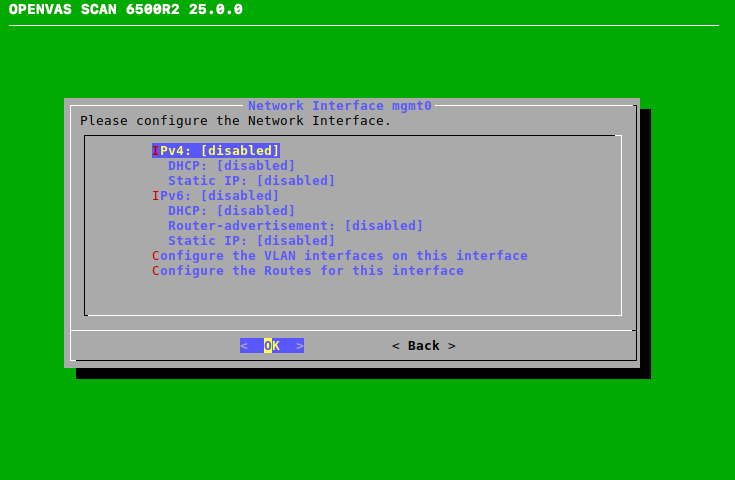Click the left angle bracket of OK
Image resolution: width=735 pixels, height=480 pixels.
244,346
